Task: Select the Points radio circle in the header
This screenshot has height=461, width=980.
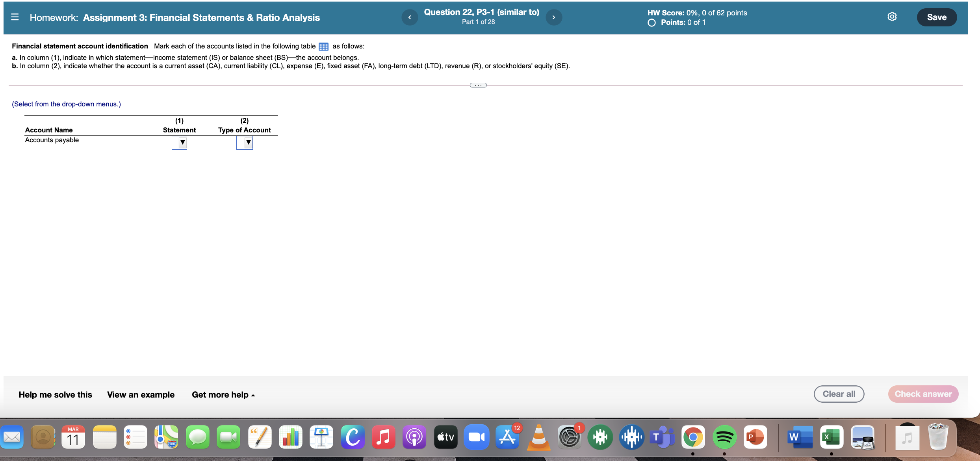Action: point(652,22)
